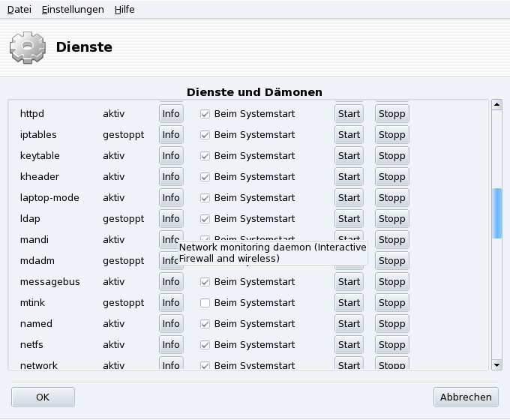The width and height of the screenshot is (510, 420).
Task: Click aktiv status of named
Action: click(x=113, y=324)
